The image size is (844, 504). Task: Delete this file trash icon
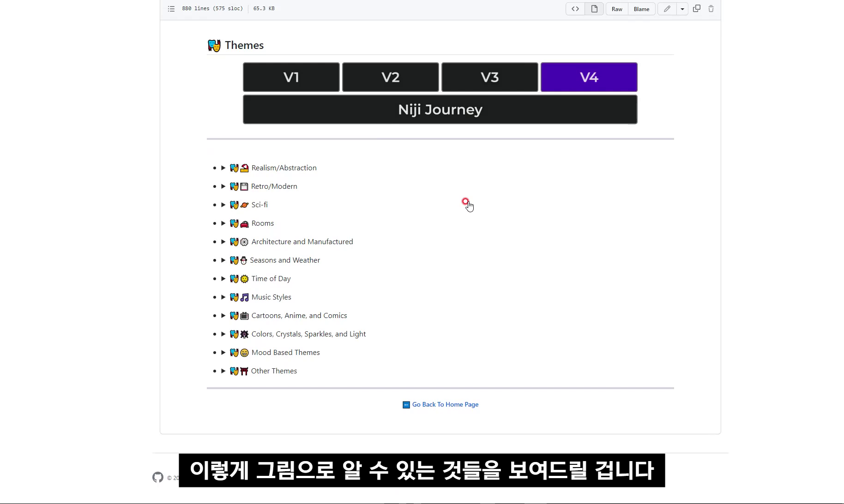[711, 9]
